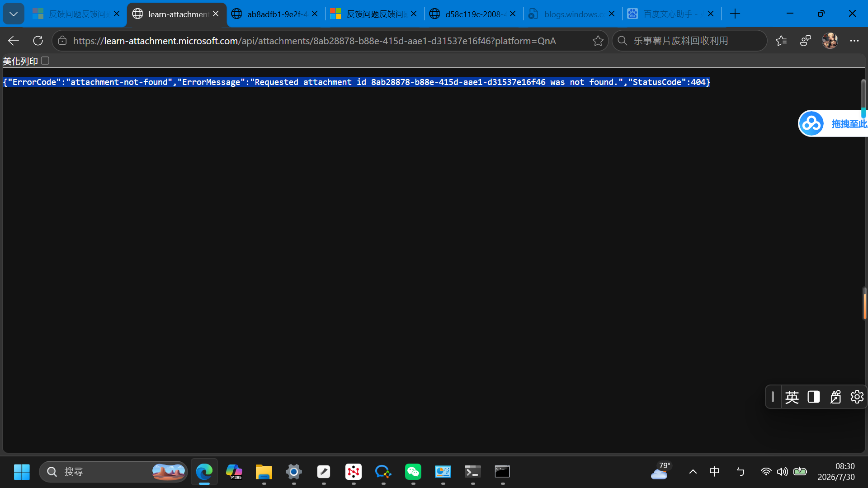Click the address bar URL
The image size is (868, 488).
pos(314,41)
